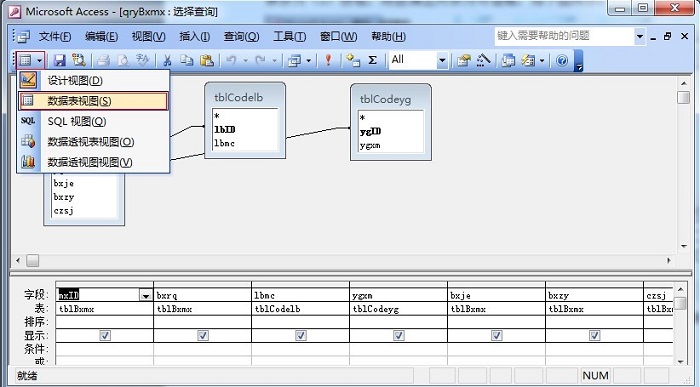Click the bxrq field cell in grid
Screen dimensions: 700x387
(x=202, y=295)
